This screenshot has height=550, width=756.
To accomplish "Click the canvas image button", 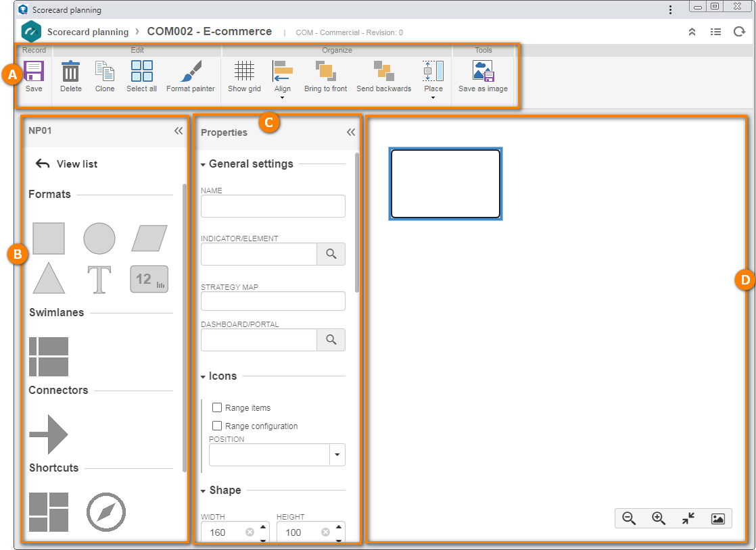I will [718, 518].
